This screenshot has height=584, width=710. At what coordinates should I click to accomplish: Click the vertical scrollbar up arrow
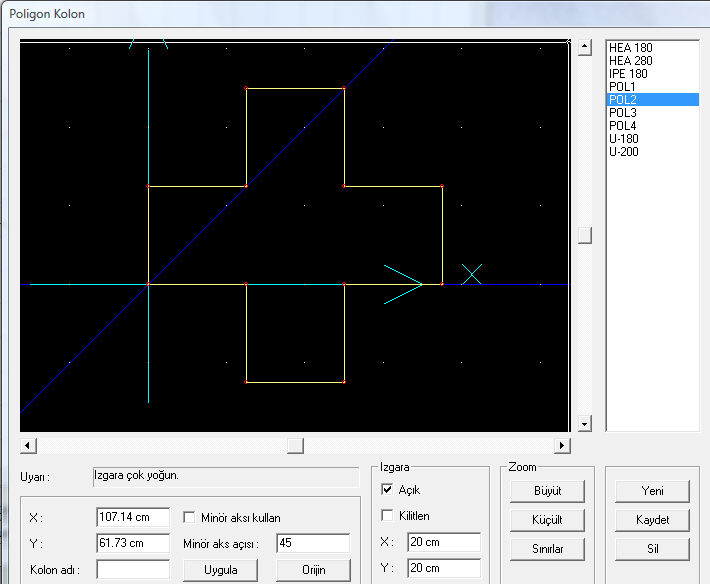tap(585, 47)
